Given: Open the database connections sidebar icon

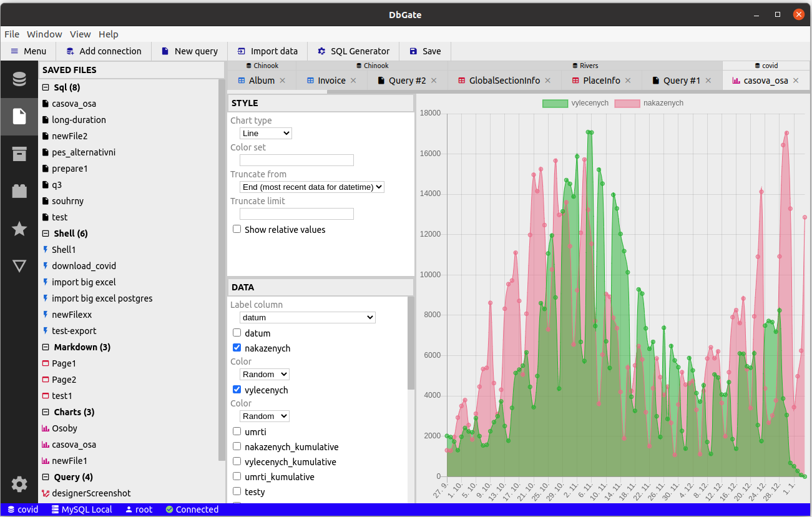Looking at the screenshot, I should [19, 79].
